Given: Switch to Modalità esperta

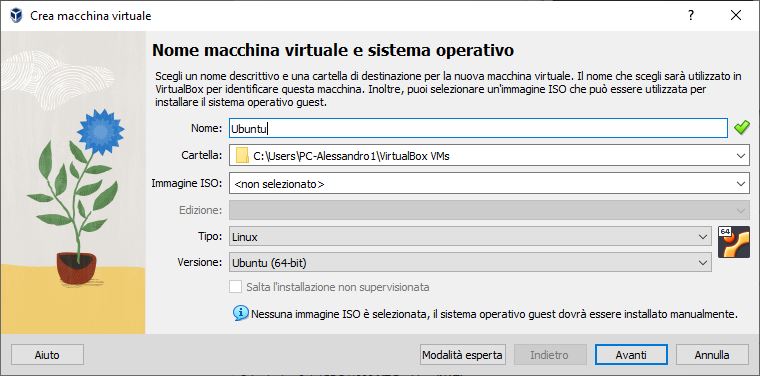Looking at the screenshot, I should [x=462, y=355].
